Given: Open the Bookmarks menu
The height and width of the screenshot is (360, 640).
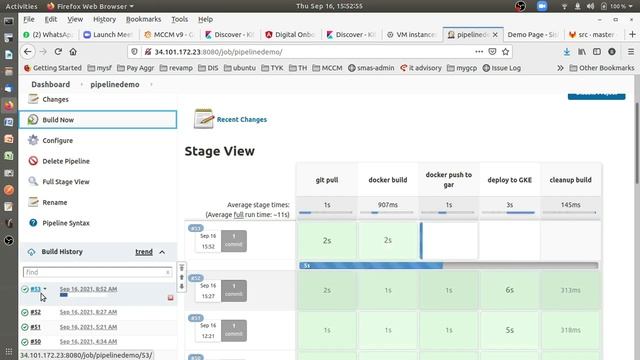Looking at the screenshot, I should tap(143, 19).
